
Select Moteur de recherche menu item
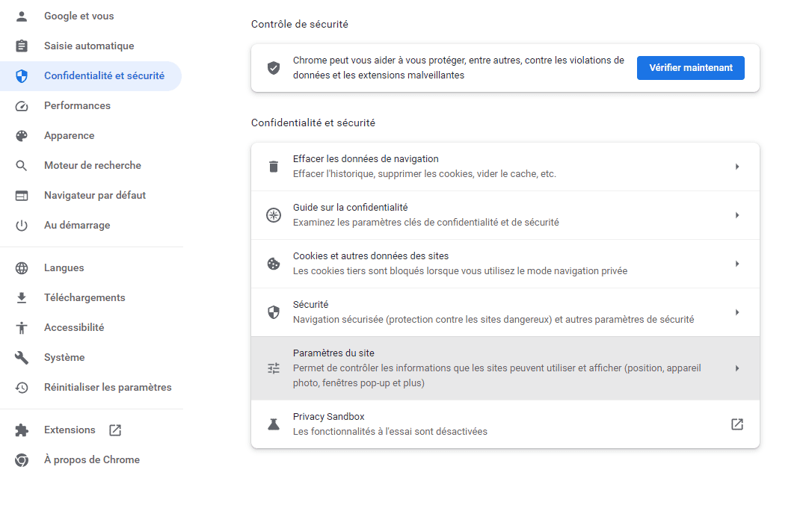(92, 166)
